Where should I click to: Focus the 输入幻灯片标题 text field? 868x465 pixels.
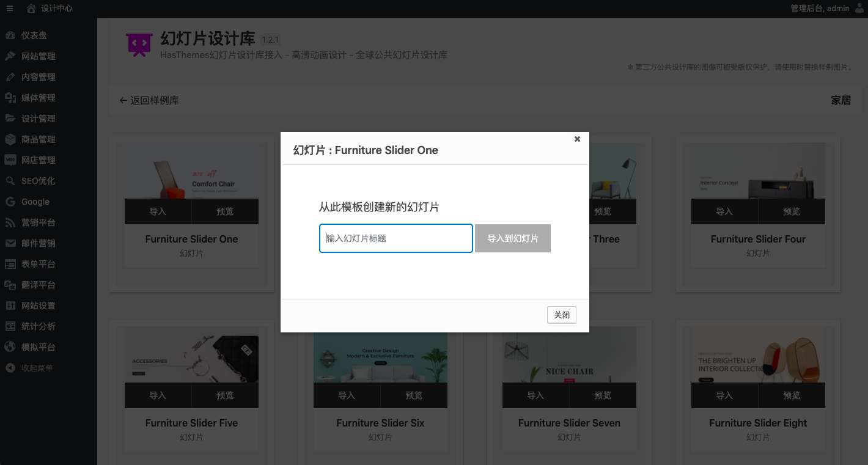tap(395, 238)
